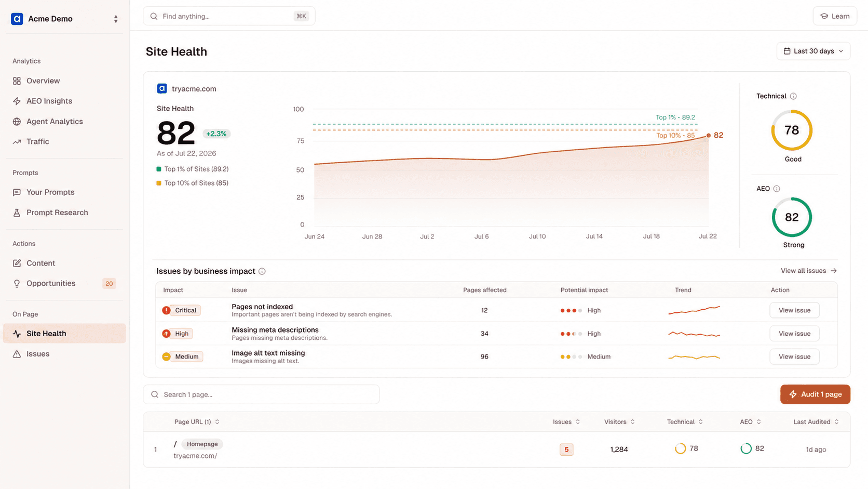Focus the Find anything search field
The height and width of the screenshot is (489, 868).
click(229, 16)
